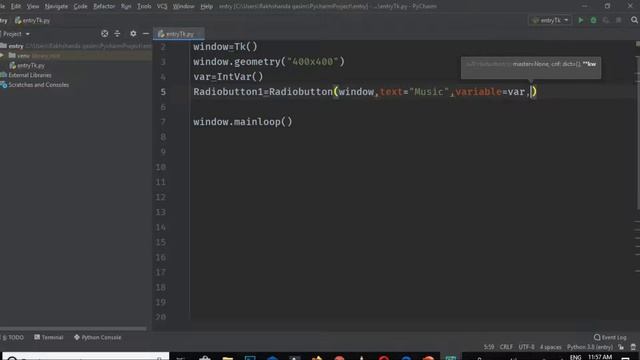Click the Python file icon beside entryTk.py in tree

click(x=13, y=65)
